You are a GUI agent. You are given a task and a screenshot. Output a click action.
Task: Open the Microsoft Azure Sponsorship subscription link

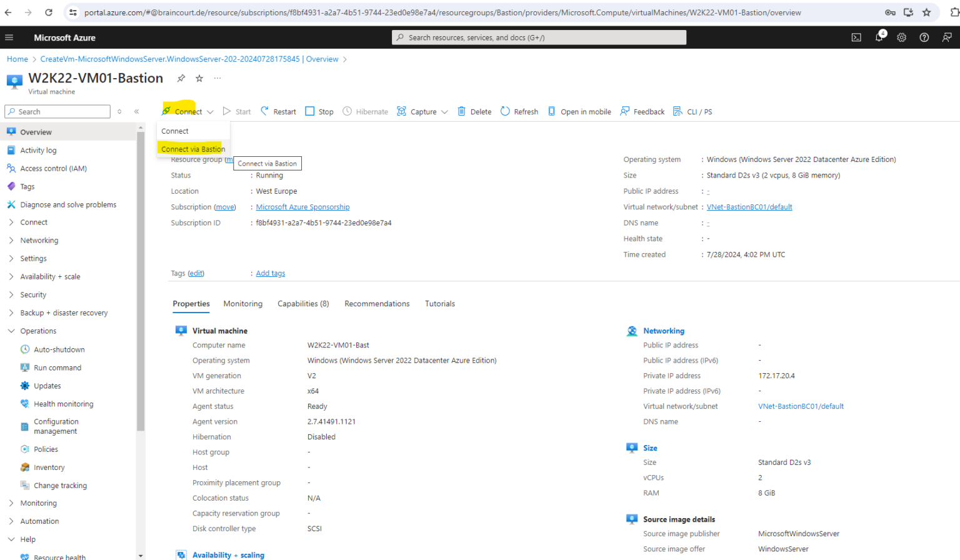click(302, 207)
